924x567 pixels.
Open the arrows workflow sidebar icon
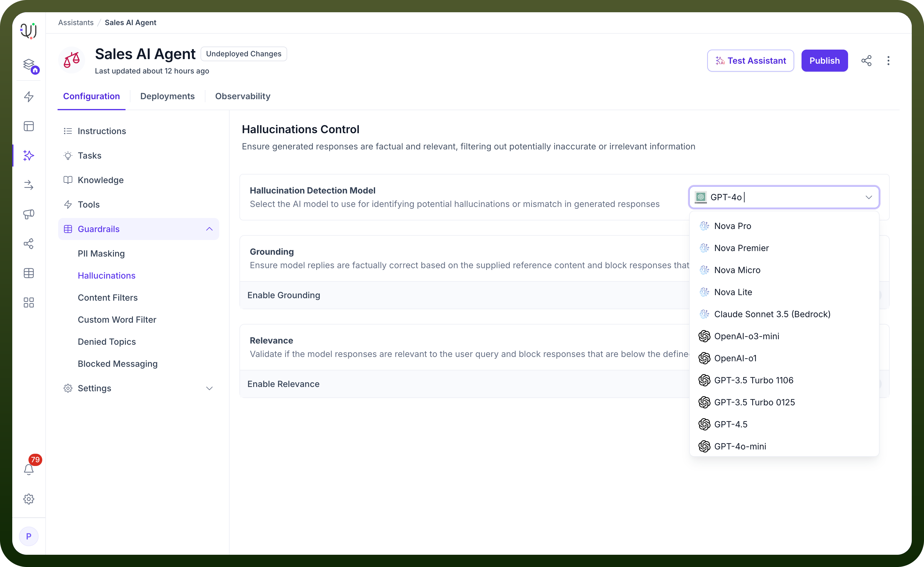(x=29, y=185)
